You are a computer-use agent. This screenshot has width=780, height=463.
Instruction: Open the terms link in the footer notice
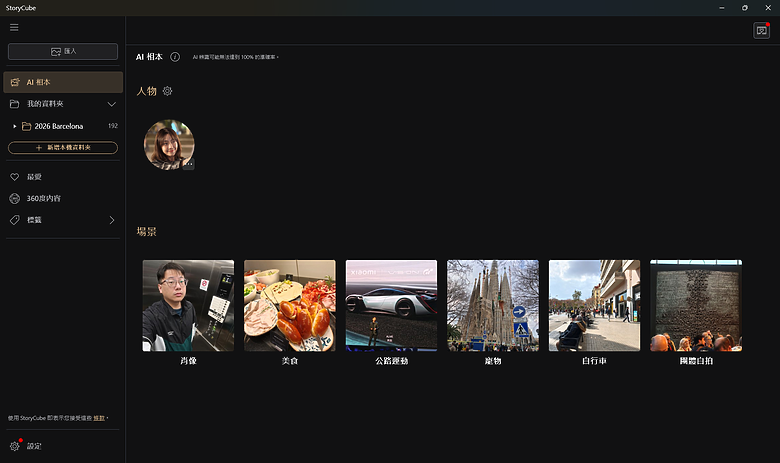99,418
